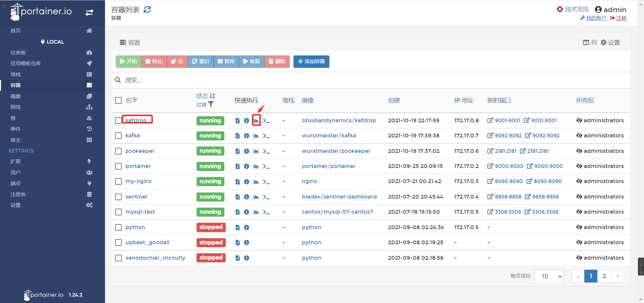Check the checkbox for mysql-test container
644x303 pixels.
pos(118,212)
